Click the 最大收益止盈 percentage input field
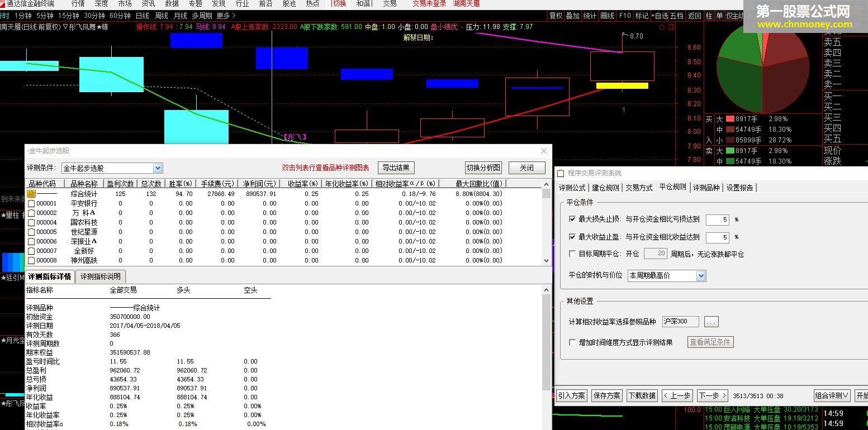The height and width of the screenshot is (430, 868). 718,237
